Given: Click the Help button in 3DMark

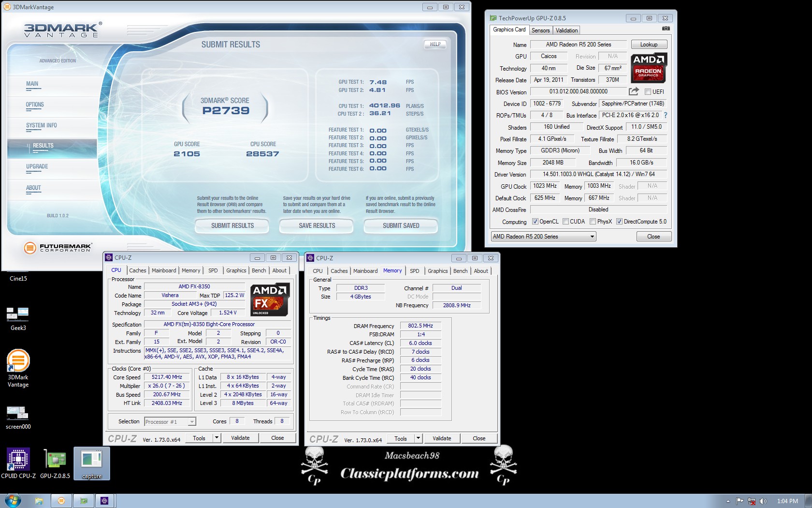Looking at the screenshot, I should 435,44.
